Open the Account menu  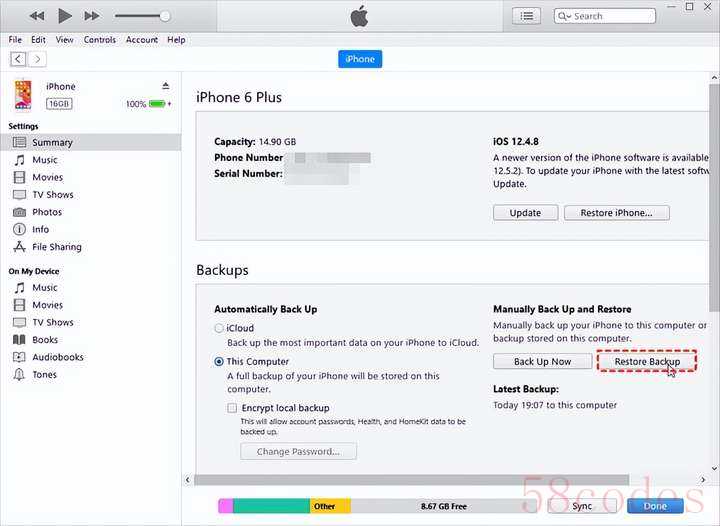point(142,40)
